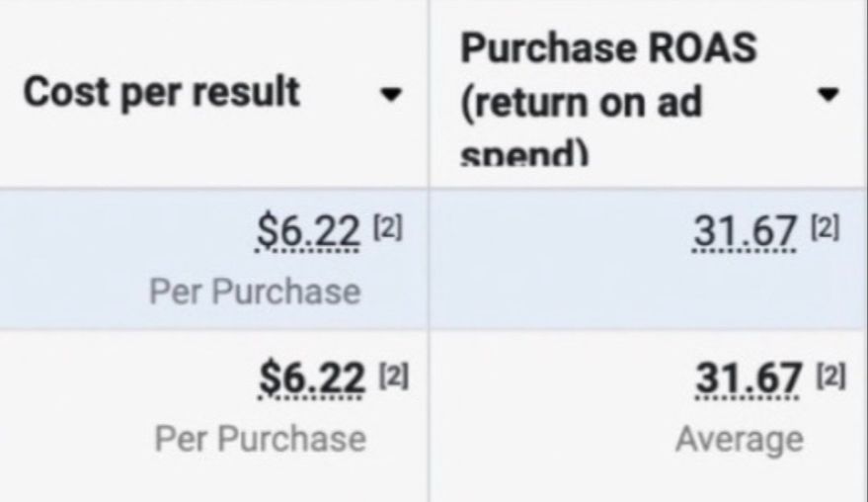Open footnote [2] beside bold 31.67 total
The width and height of the screenshot is (868, 502).
(x=830, y=376)
